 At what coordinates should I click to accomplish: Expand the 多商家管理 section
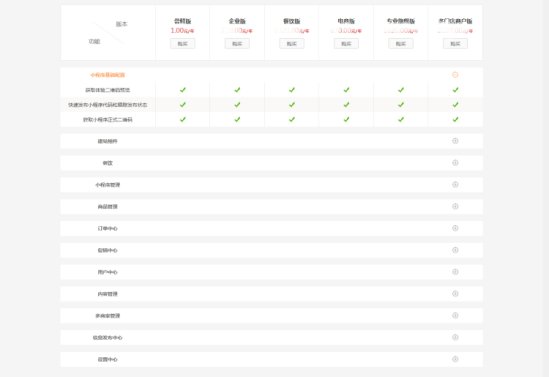[455, 315]
